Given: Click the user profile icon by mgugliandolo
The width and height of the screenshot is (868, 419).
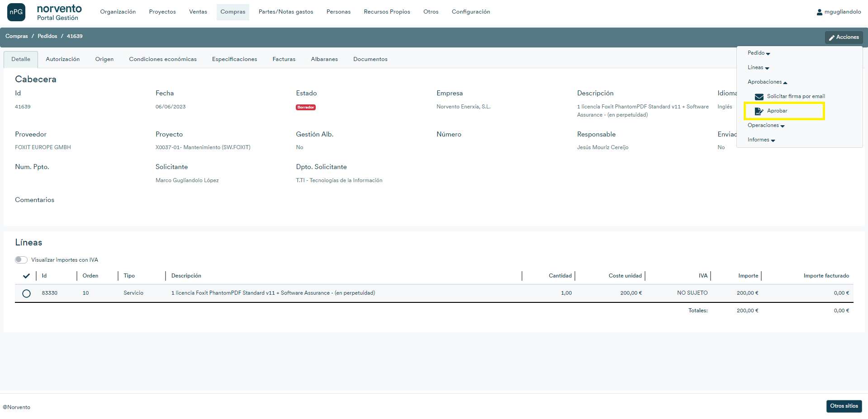Looking at the screenshot, I should tap(819, 12).
